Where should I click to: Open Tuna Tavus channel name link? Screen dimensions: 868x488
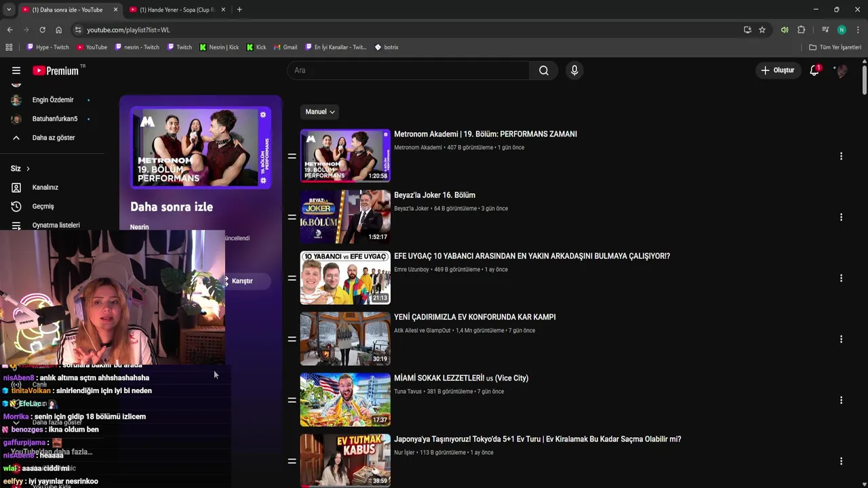(408, 392)
